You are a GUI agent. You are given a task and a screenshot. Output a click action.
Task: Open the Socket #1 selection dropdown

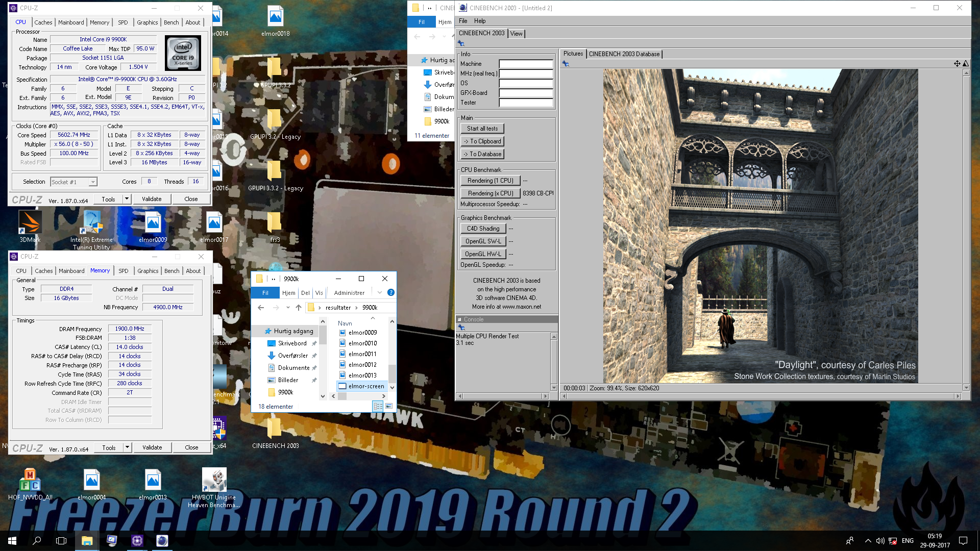[93, 182]
